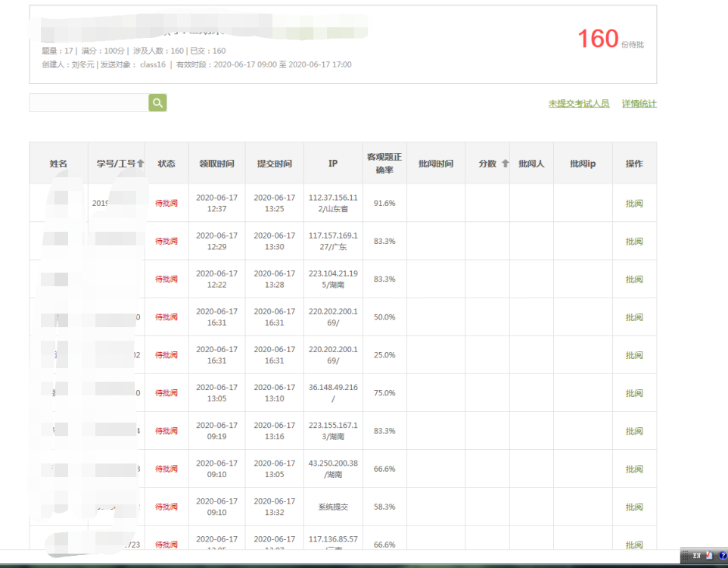Screen dimensions: 728x568
Task: Open the 未提交考试人员 link
Action: (579, 104)
